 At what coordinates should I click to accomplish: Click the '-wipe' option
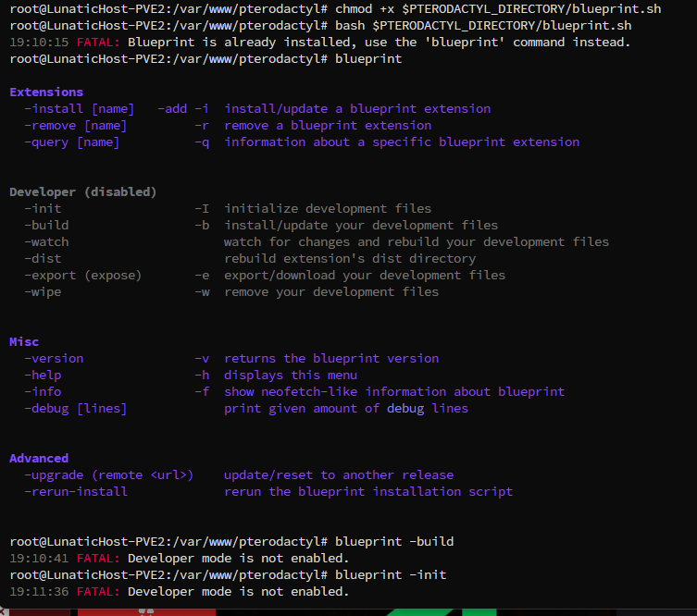coord(43,292)
